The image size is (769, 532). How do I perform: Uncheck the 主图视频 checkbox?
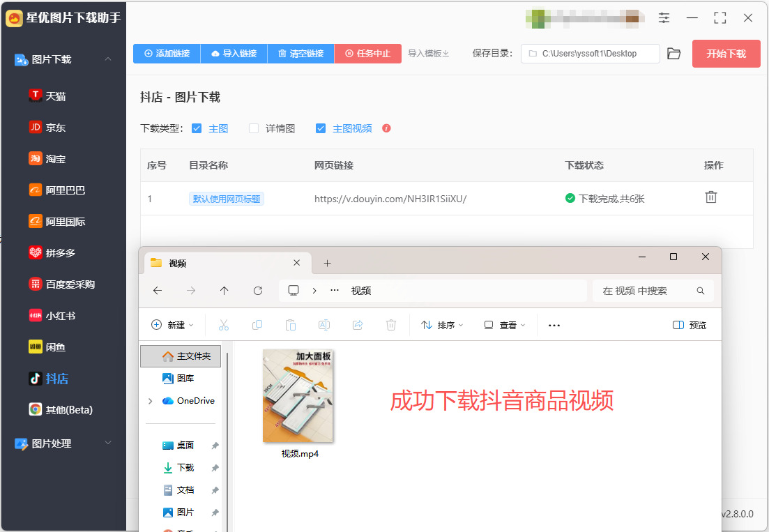(321, 128)
